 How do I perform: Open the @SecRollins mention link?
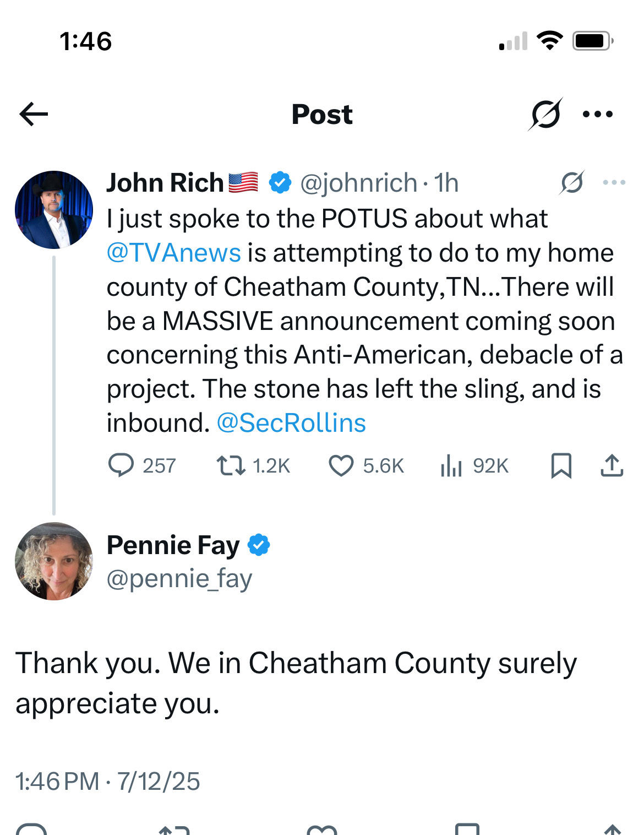291,423
